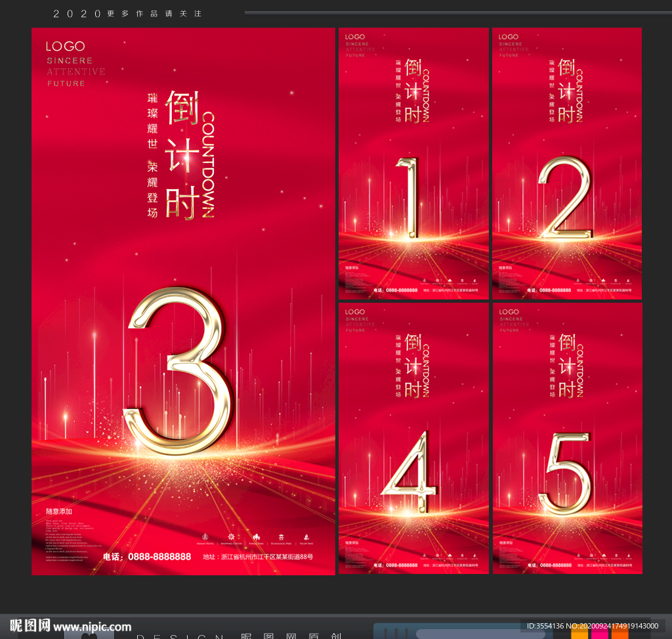Click the golden numeral 3 in the large poster
The width and height of the screenshot is (672, 639).
click(179, 371)
